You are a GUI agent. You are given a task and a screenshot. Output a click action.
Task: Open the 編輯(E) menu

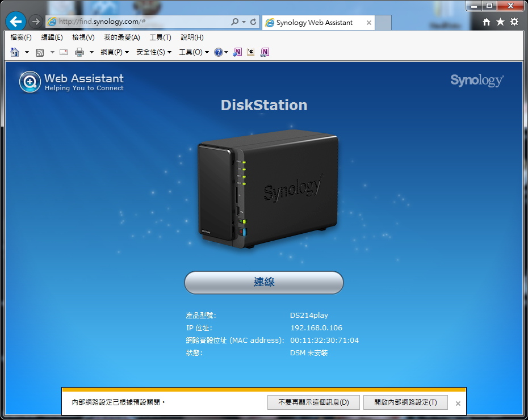pos(52,37)
